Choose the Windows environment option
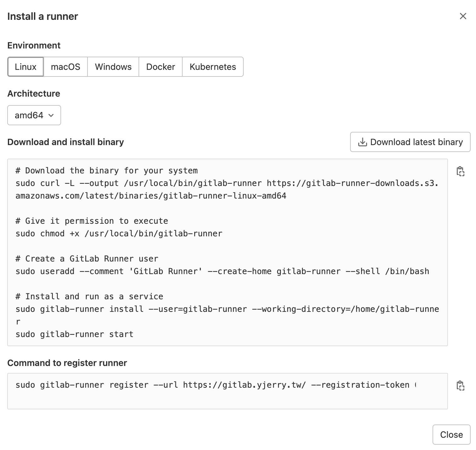476x450 pixels. click(113, 67)
